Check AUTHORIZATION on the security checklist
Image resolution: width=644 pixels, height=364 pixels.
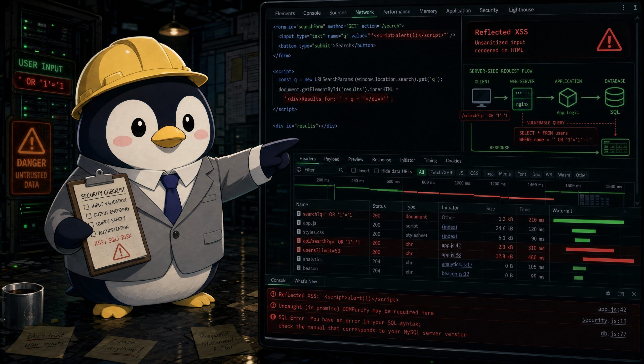[x=93, y=234]
